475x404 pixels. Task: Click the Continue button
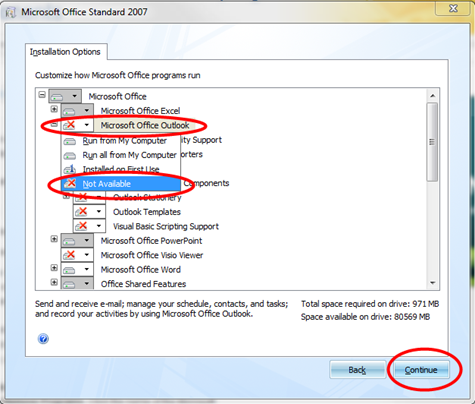click(x=421, y=370)
